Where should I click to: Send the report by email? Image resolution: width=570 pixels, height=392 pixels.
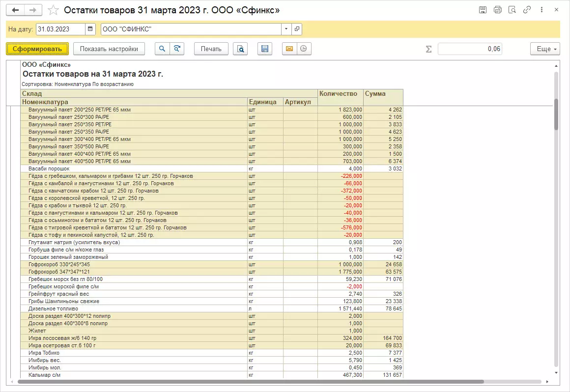click(289, 49)
